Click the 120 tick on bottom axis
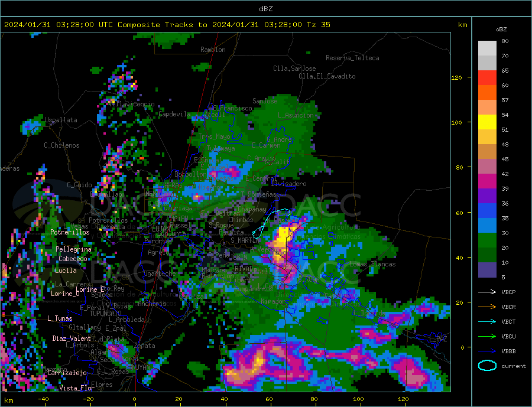The width and height of the screenshot is (532, 407). [x=403, y=399]
